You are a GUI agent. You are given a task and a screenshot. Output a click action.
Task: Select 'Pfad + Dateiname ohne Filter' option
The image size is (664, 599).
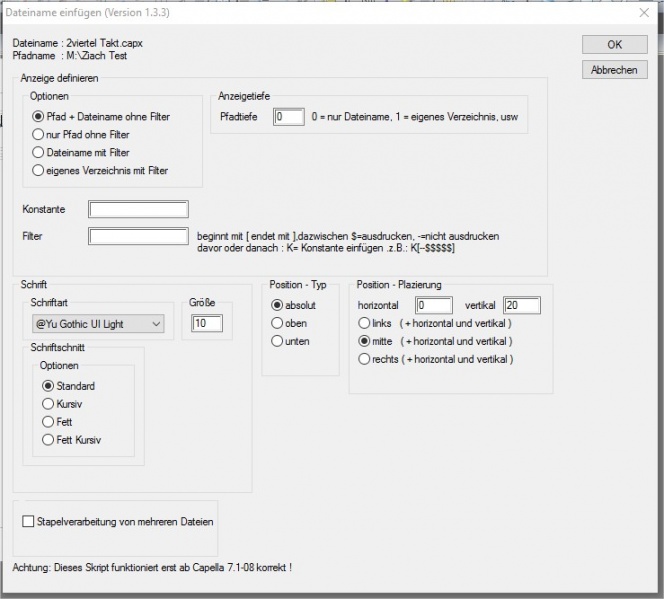[38, 117]
